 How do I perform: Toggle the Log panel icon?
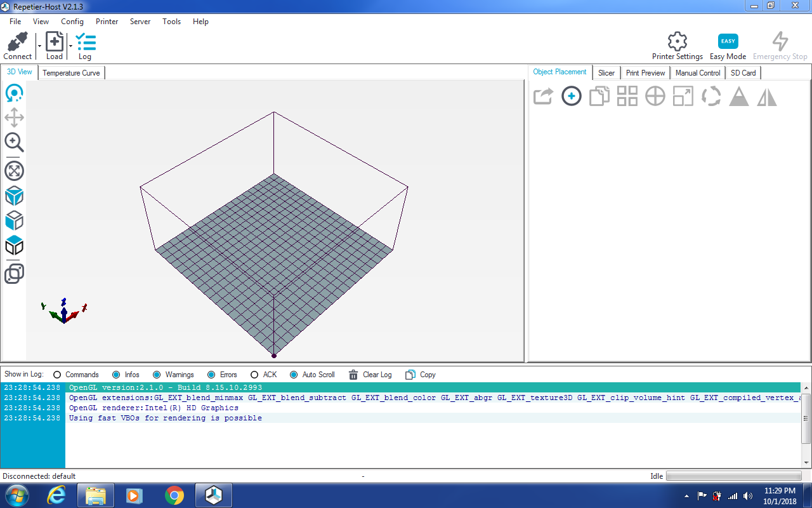point(85,42)
